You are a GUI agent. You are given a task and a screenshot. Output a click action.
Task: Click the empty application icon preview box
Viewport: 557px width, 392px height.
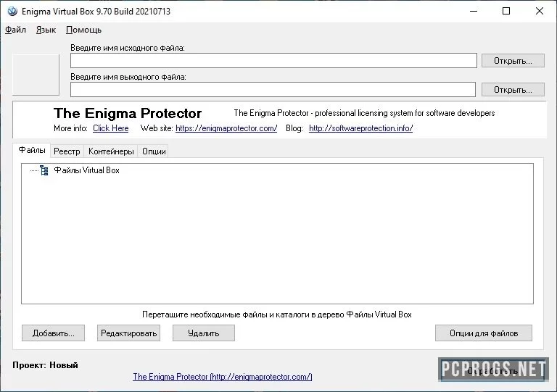36,75
